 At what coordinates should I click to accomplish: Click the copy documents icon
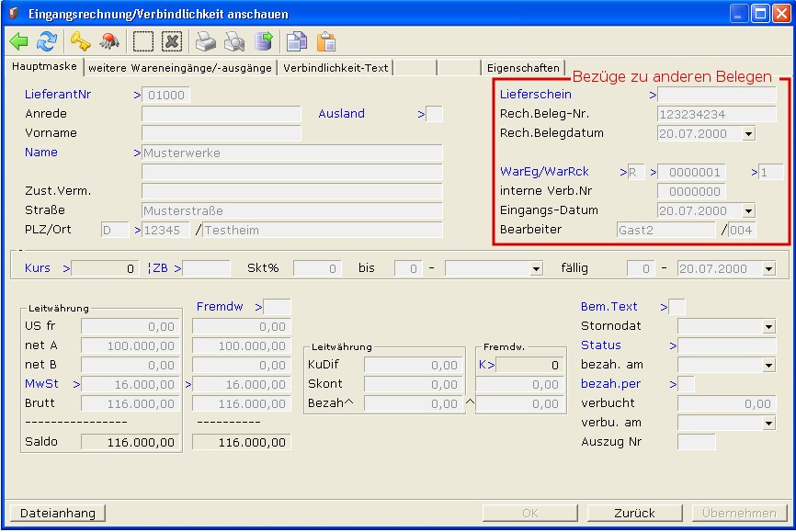point(296,41)
